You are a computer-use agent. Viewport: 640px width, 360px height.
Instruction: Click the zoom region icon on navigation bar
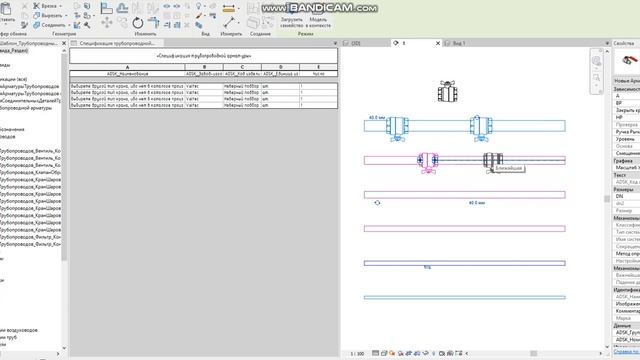coord(596,77)
